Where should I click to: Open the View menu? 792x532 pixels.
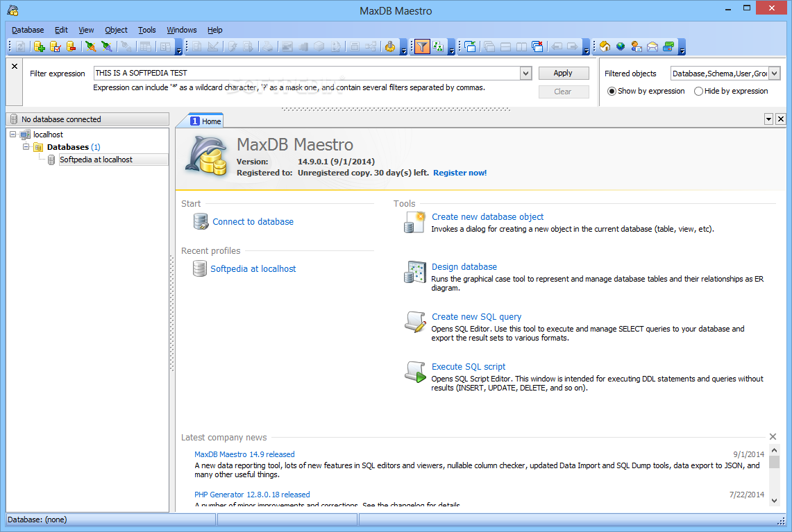tap(86, 30)
